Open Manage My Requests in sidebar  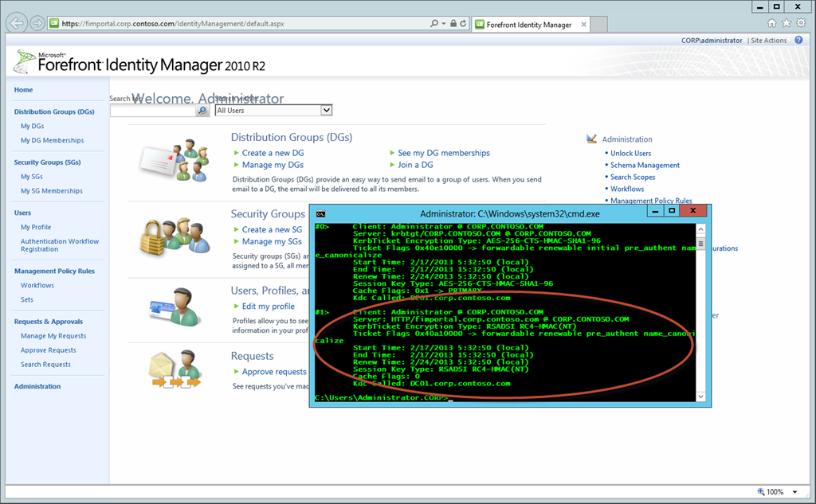pos(53,335)
